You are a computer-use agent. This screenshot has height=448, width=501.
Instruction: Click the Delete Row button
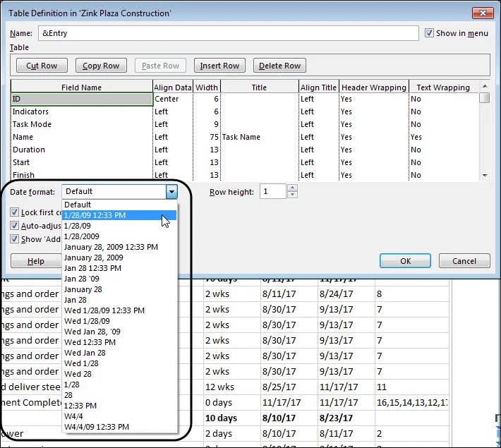coord(279,66)
